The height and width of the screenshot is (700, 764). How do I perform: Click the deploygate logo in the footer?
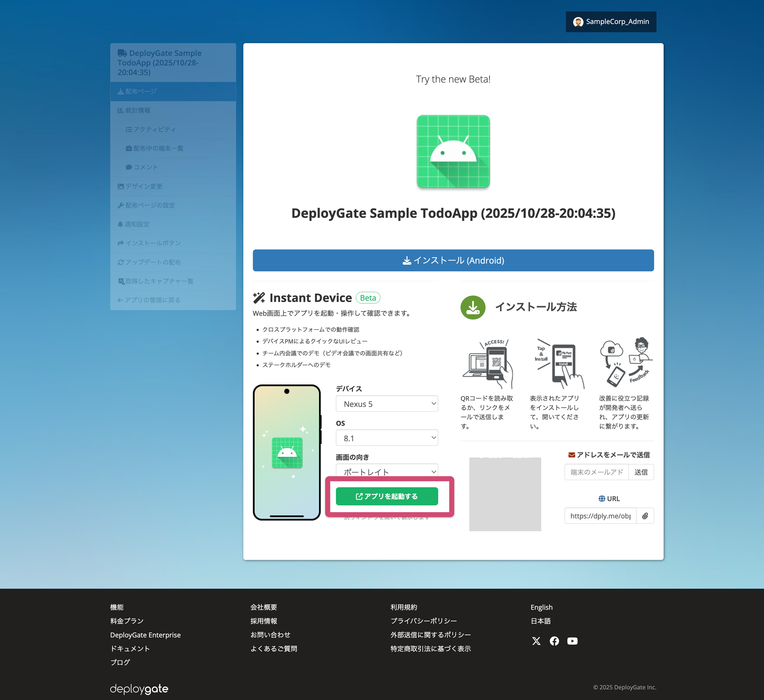[x=139, y=689]
